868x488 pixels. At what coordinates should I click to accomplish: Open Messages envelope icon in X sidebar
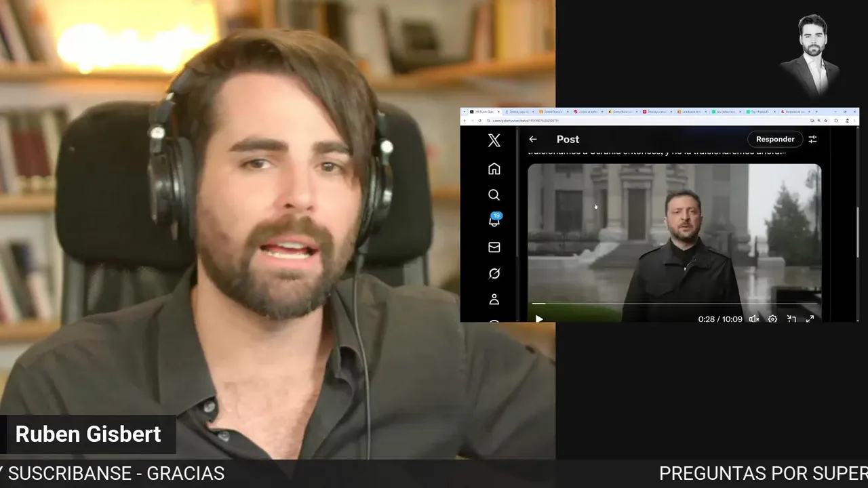494,247
